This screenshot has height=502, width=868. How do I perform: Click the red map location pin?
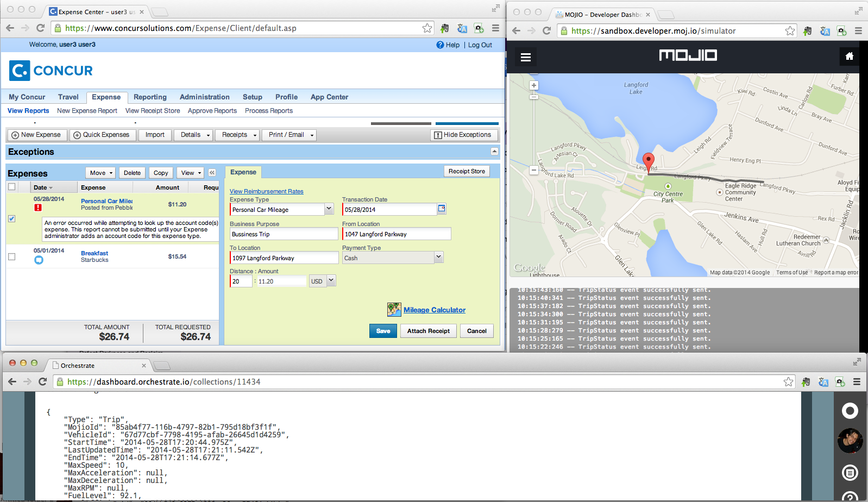pyautogui.click(x=648, y=162)
